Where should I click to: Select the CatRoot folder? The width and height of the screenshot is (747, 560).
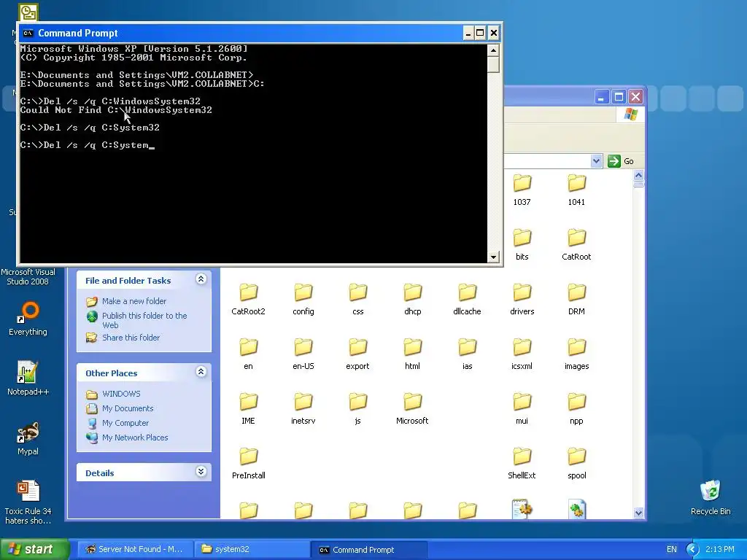[576, 245]
